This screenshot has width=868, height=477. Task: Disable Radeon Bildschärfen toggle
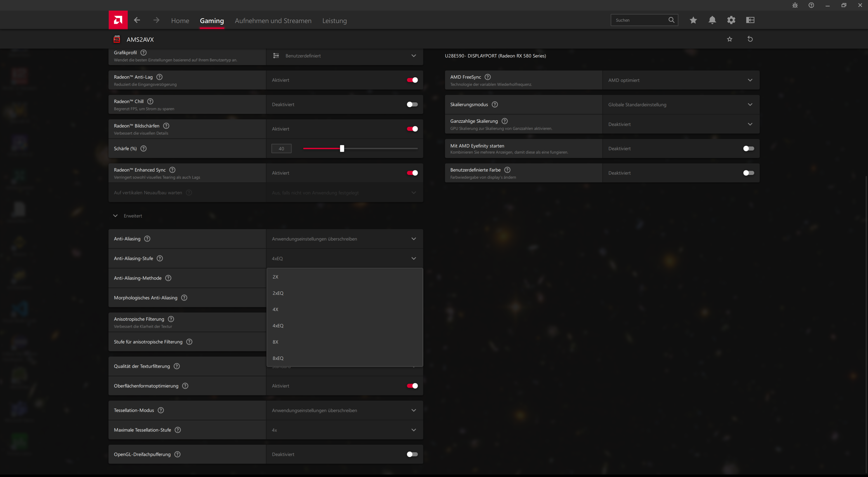pos(412,129)
